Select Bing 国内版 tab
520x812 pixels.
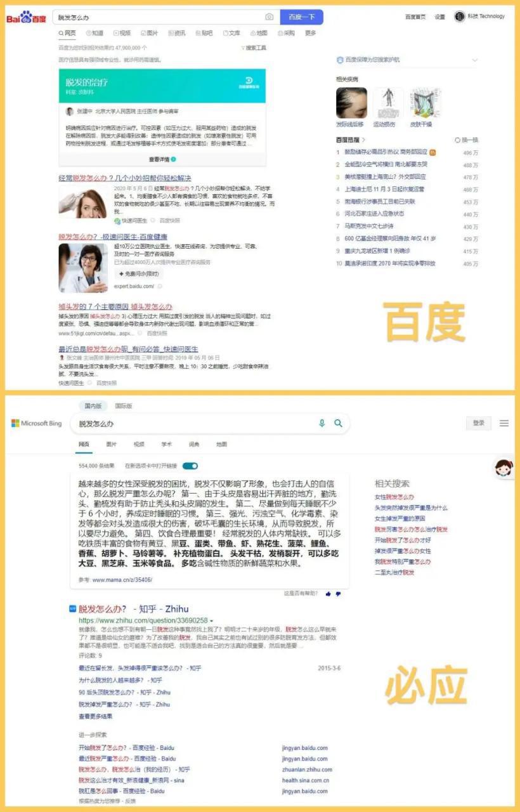[93, 406]
